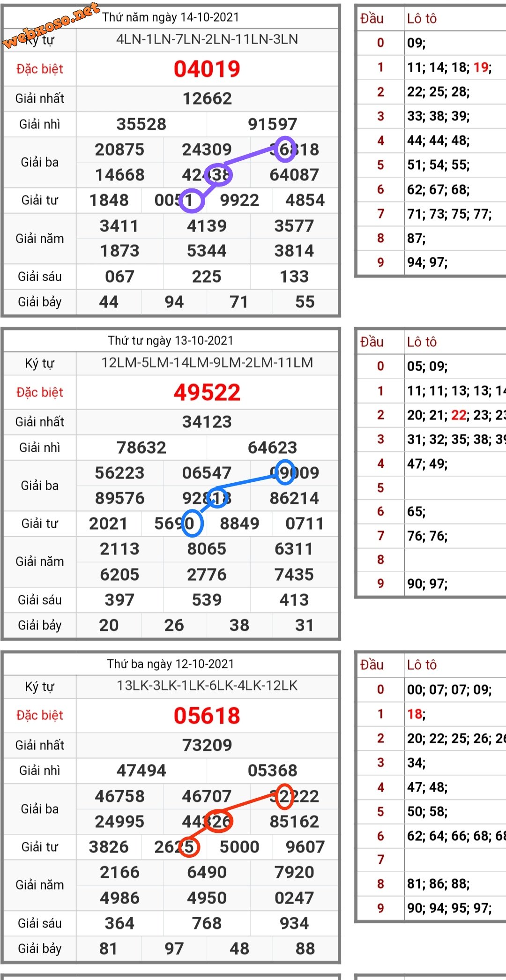Click the third prize number 46758
506x980 pixels.
pos(120,796)
